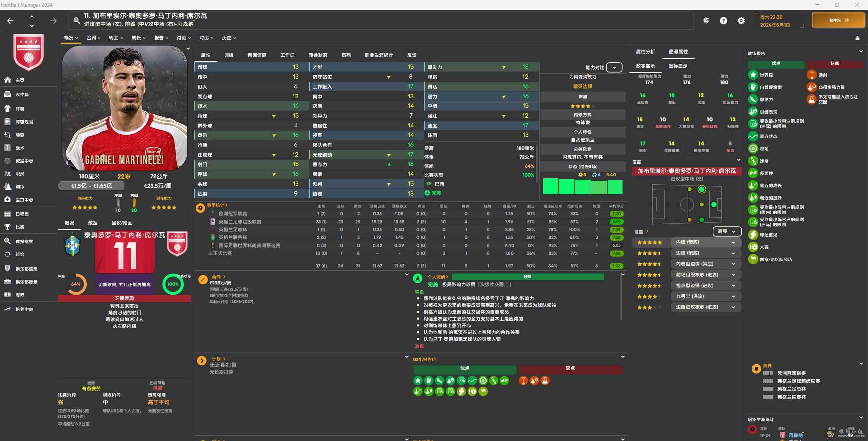Open the 位置 link above role list
The image size is (868, 441).
click(x=641, y=232)
